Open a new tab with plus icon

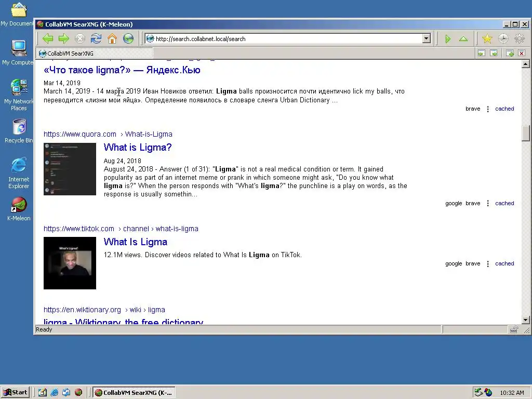click(510, 53)
